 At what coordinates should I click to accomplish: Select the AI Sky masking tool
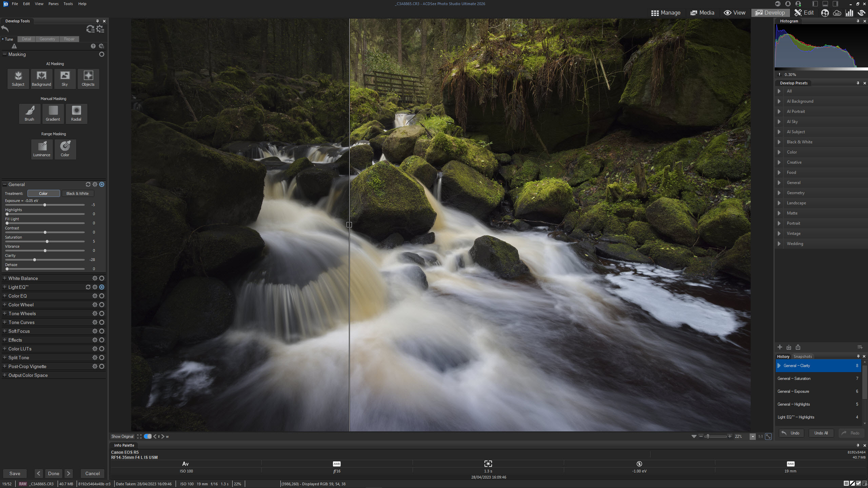pyautogui.click(x=64, y=79)
